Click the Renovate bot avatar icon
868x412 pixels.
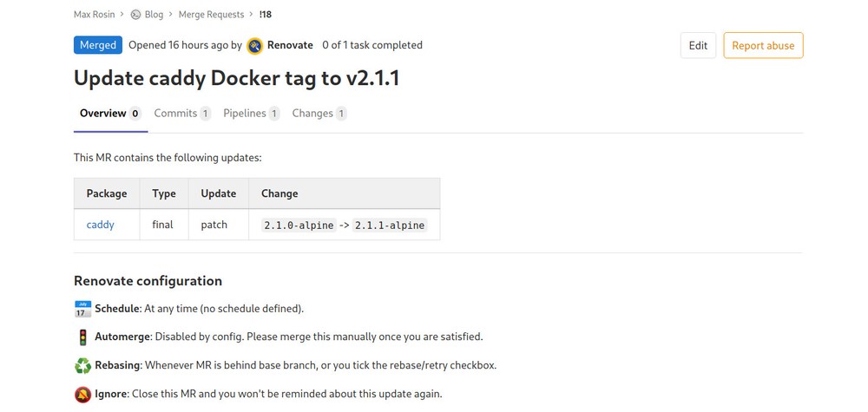pyautogui.click(x=254, y=45)
